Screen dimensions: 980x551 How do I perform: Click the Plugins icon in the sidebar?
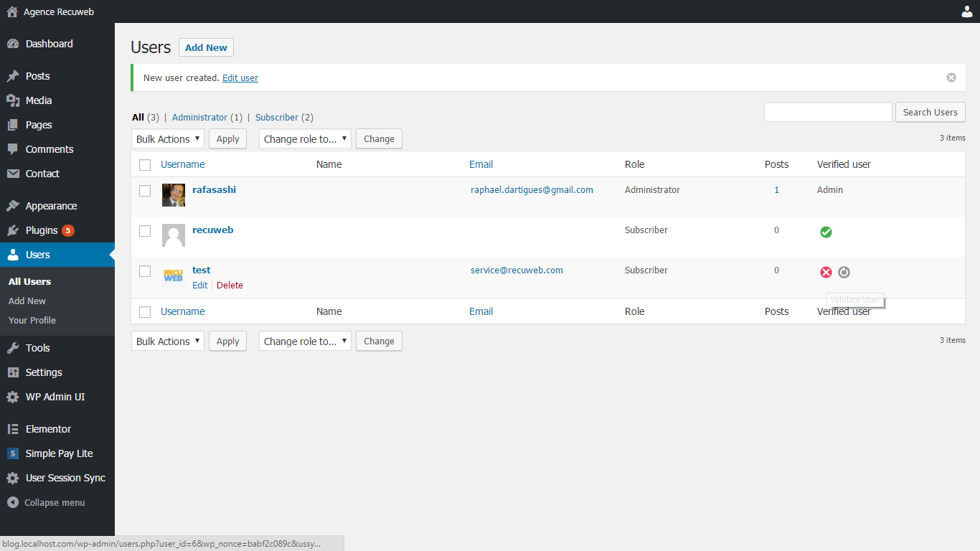(x=13, y=230)
